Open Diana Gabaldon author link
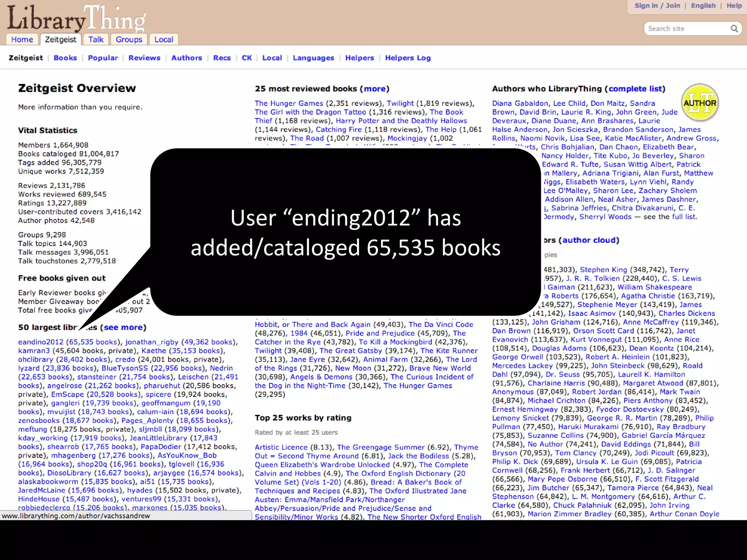The height and width of the screenshot is (560, 747). 520,103
